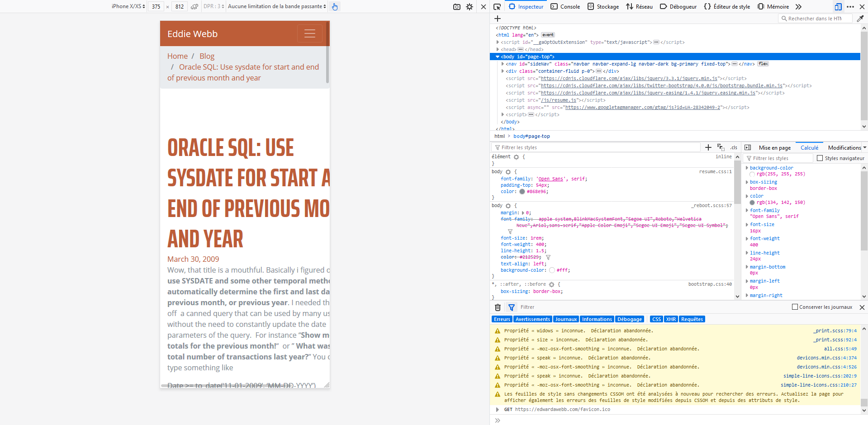Add a new CSS rule plus icon
Screen dimensions: 868x425
(x=708, y=147)
